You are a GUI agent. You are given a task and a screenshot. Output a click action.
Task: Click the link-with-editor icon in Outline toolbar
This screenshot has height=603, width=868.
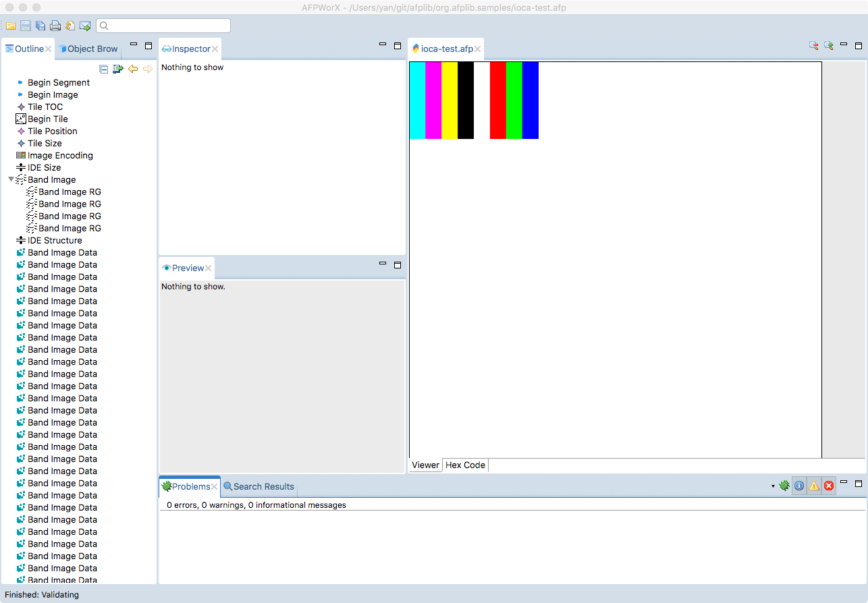pos(118,68)
